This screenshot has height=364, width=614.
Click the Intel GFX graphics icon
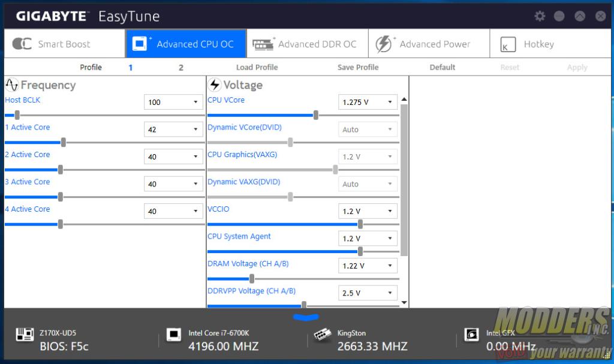pos(471,334)
